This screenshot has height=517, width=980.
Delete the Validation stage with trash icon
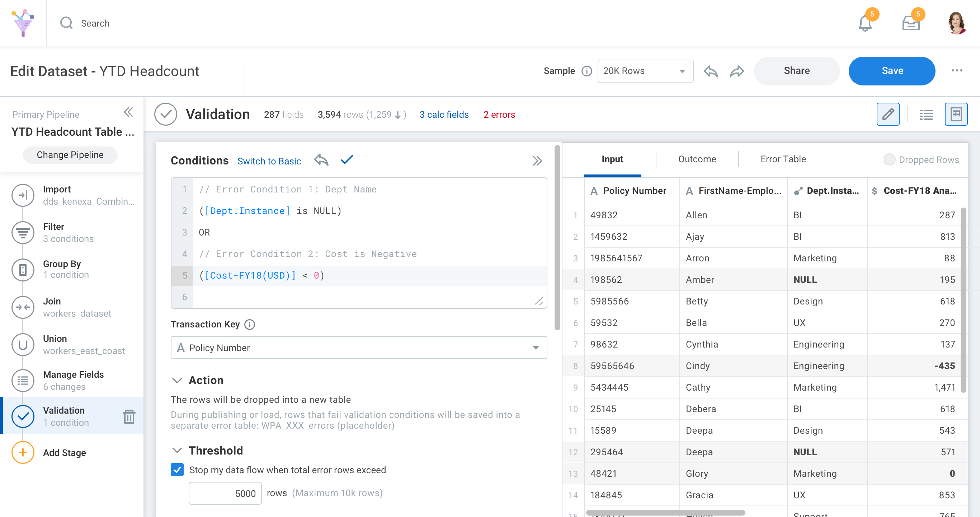click(x=129, y=416)
